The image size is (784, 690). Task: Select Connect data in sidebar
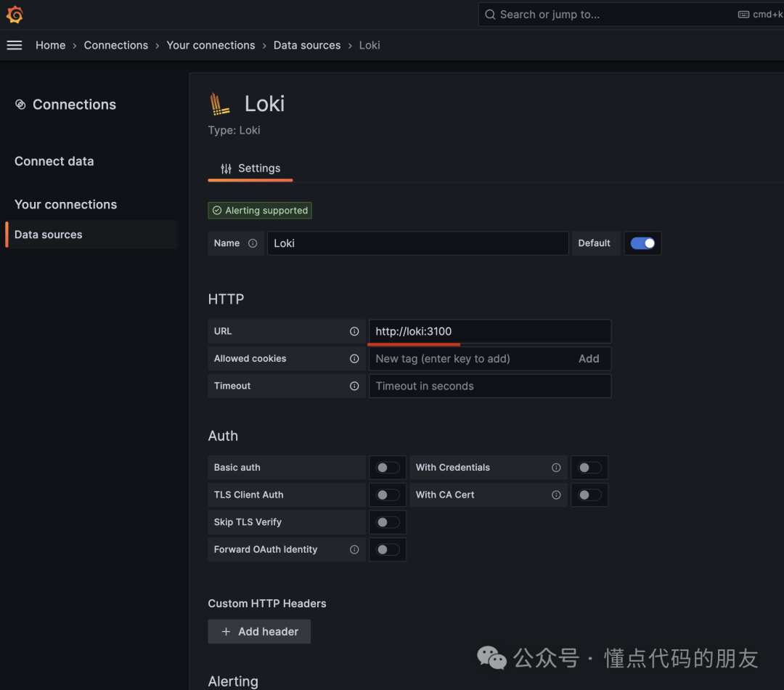pyautogui.click(x=54, y=161)
